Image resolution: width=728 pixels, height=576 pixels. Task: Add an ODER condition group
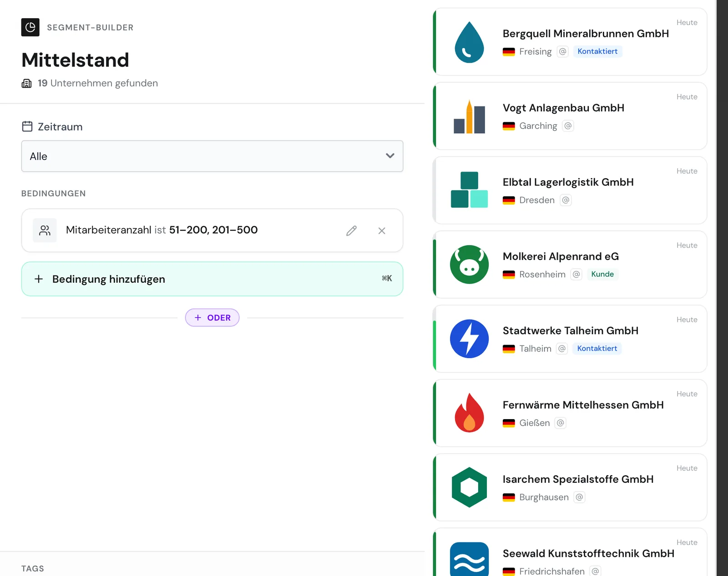pyautogui.click(x=212, y=317)
